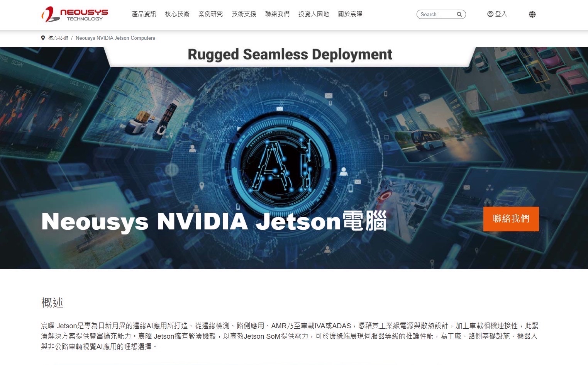Click the orange 聯絡我們 button
The width and height of the screenshot is (588, 365).
(511, 219)
